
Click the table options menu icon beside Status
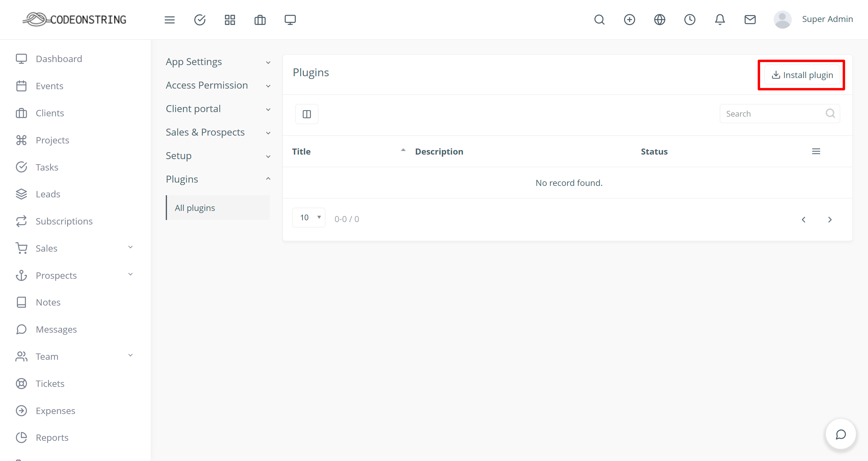click(x=816, y=152)
